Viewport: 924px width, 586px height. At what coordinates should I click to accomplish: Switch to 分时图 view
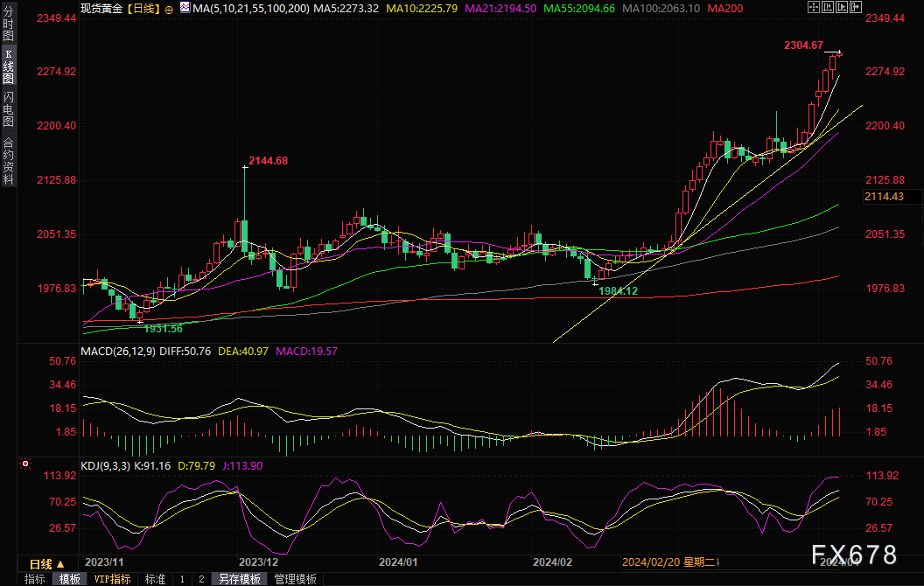point(8,24)
